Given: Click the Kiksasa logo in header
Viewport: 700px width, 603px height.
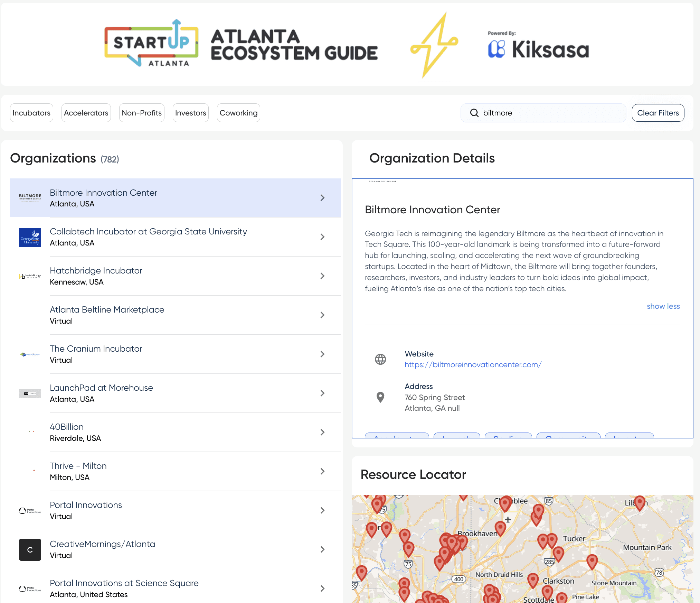Looking at the screenshot, I should [538, 49].
